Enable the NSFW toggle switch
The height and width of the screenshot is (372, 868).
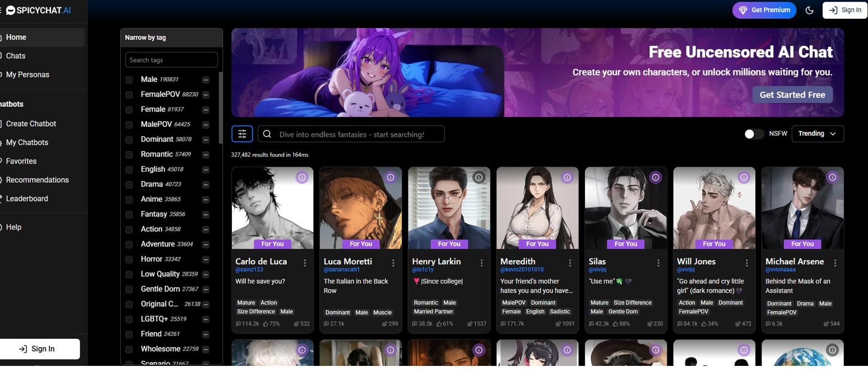pyautogui.click(x=754, y=134)
